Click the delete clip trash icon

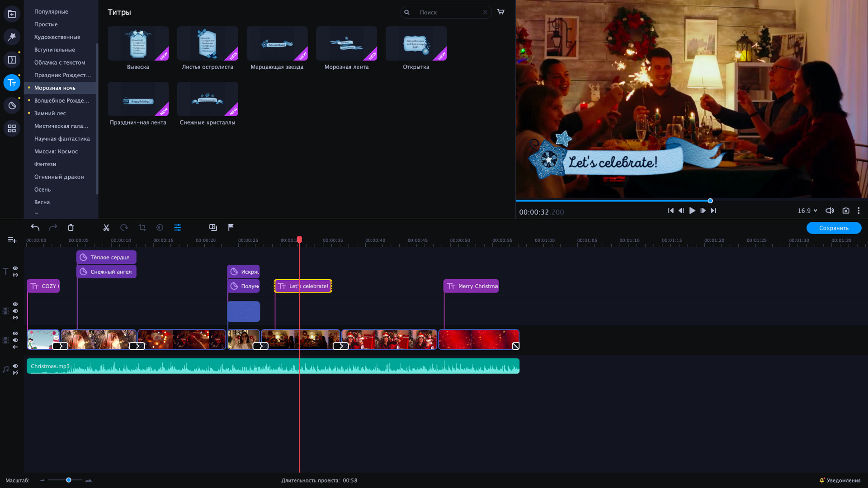(x=71, y=227)
